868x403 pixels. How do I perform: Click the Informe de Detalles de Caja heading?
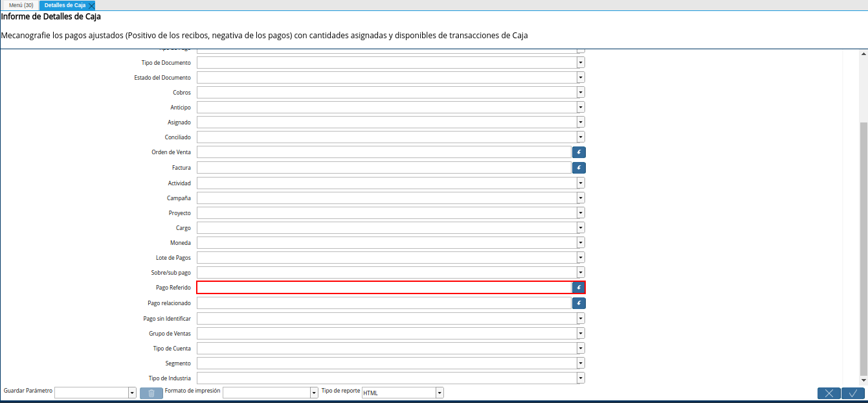coord(50,17)
